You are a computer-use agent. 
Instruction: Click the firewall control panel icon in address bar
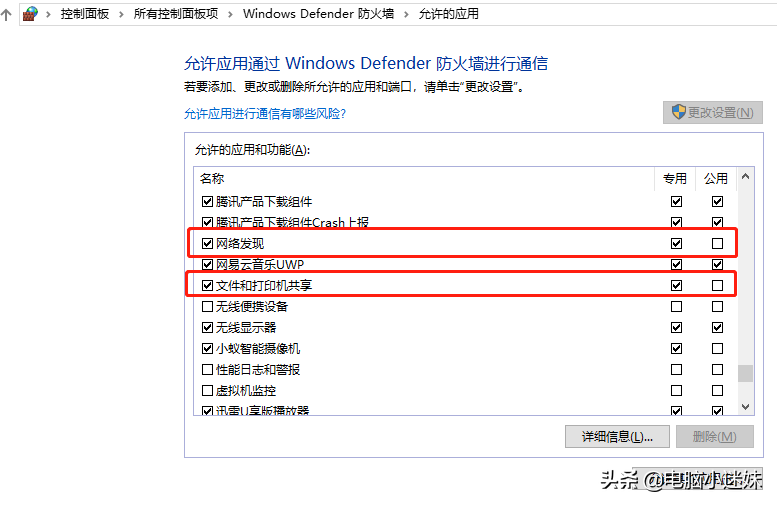coord(30,14)
